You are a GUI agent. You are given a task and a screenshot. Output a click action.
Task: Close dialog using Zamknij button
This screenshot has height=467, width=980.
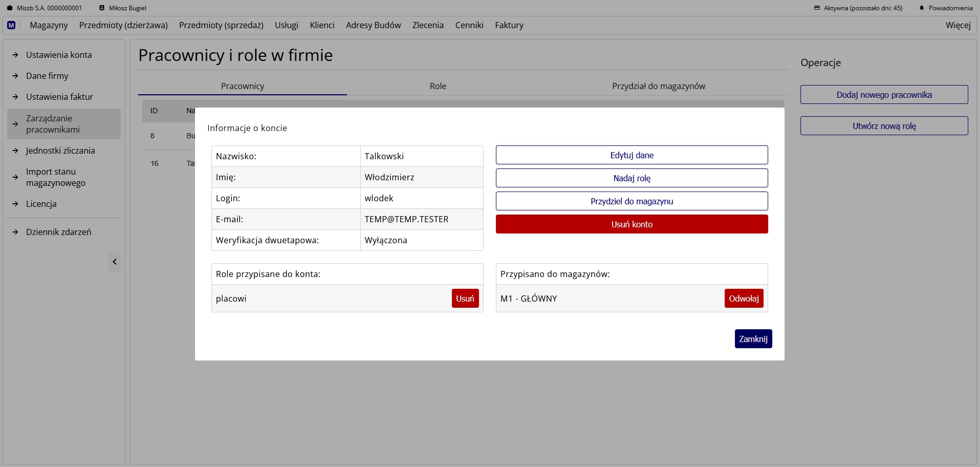(x=753, y=338)
